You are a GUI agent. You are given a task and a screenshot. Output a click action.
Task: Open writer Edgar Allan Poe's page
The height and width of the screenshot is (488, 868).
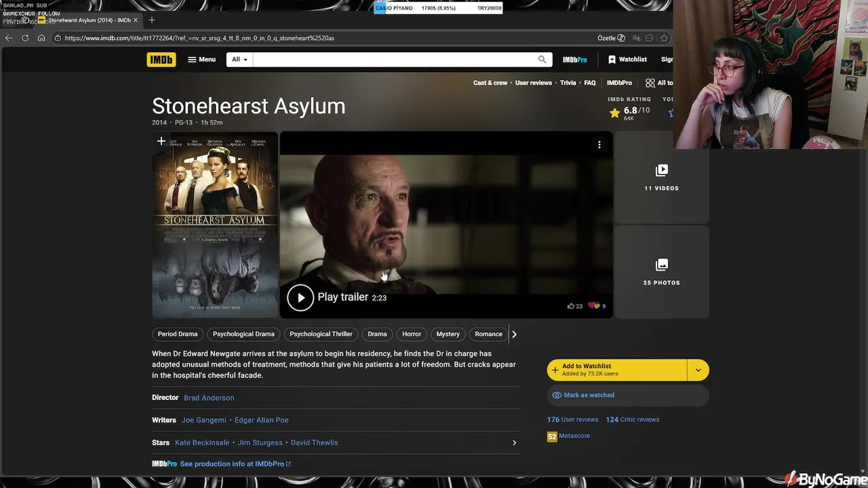click(262, 420)
